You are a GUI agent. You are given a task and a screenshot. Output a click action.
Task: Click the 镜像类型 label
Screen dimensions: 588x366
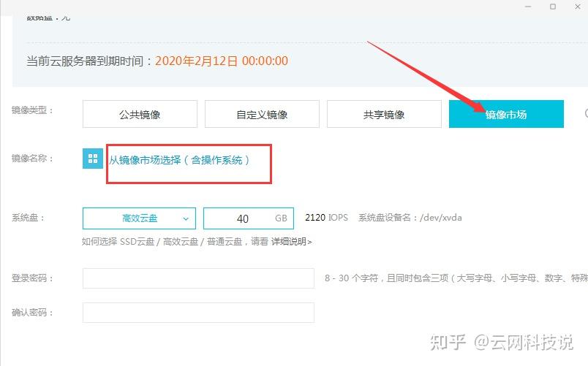tap(32, 110)
